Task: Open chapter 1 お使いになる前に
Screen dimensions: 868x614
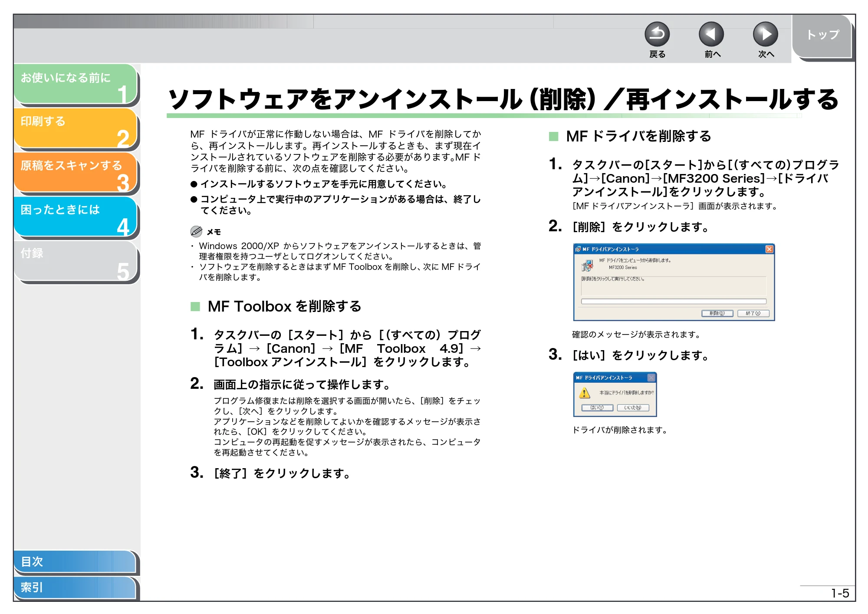Action: pos(76,84)
